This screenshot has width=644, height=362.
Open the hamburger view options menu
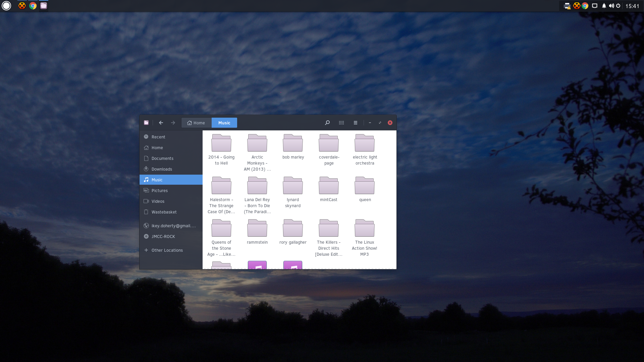(356, 123)
